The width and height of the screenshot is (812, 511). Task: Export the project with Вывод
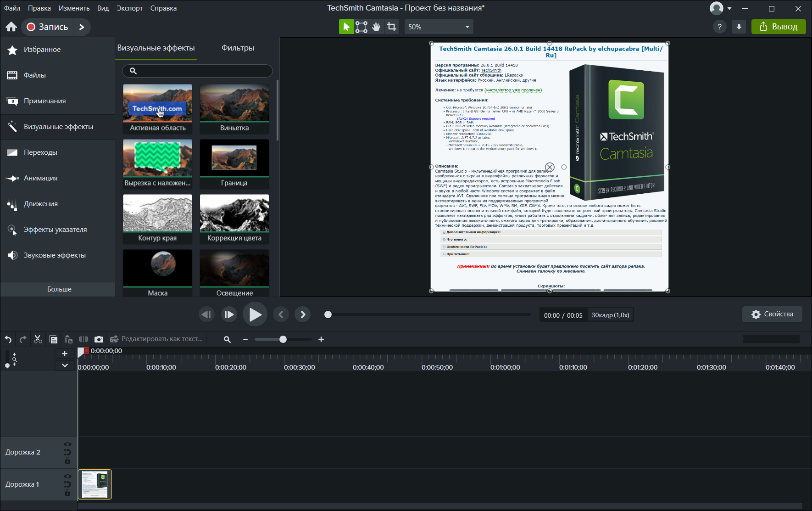click(x=779, y=27)
